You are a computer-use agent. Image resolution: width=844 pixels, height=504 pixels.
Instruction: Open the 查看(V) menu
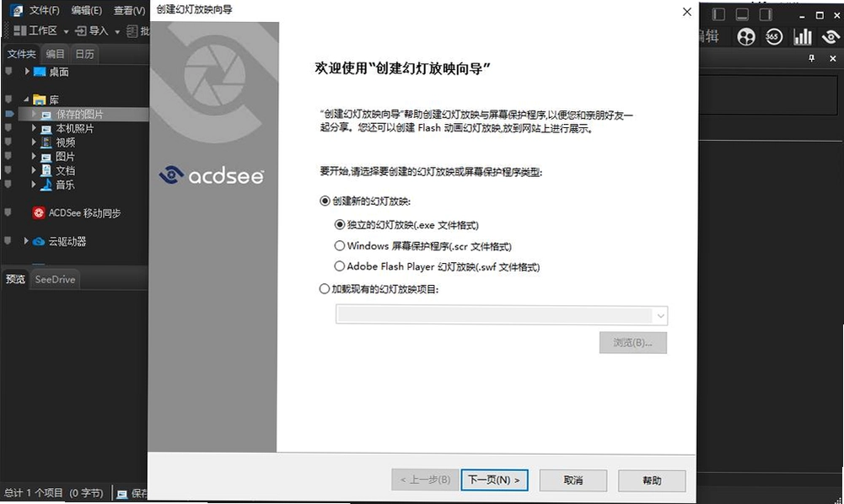[x=129, y=10]
